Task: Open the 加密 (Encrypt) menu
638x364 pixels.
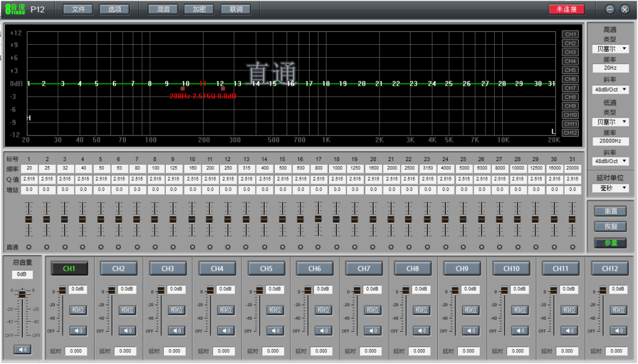Action: (x=199, y=9)
